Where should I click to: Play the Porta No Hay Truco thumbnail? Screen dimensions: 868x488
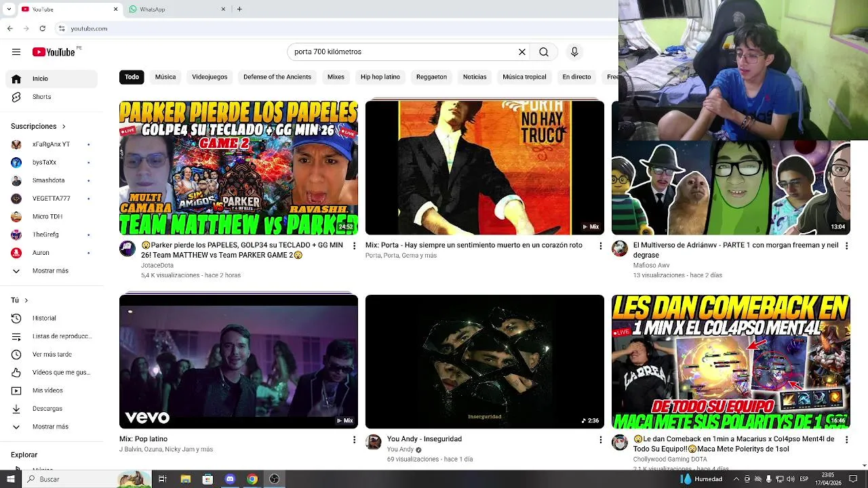click(485, 168)
